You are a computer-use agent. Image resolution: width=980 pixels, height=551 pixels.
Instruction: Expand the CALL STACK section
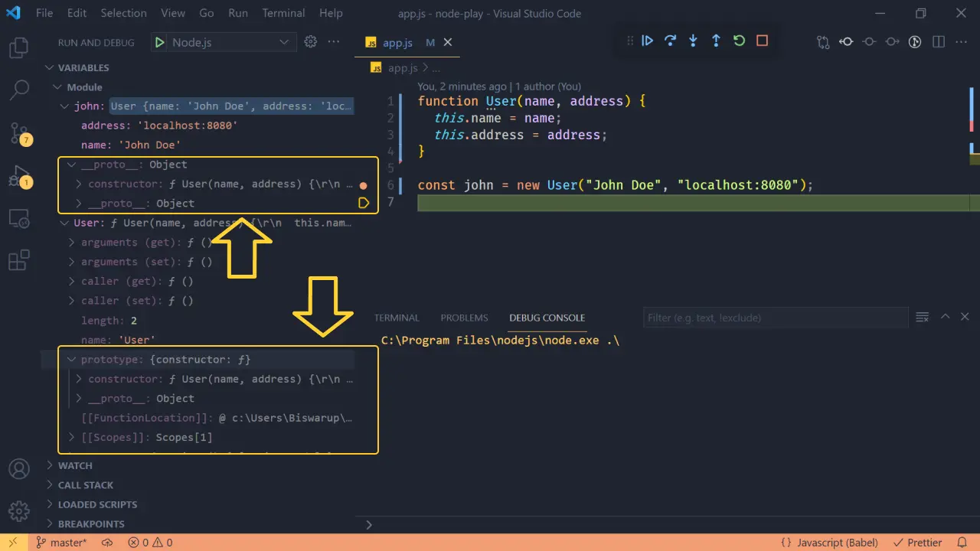click(x=198, y=485)
